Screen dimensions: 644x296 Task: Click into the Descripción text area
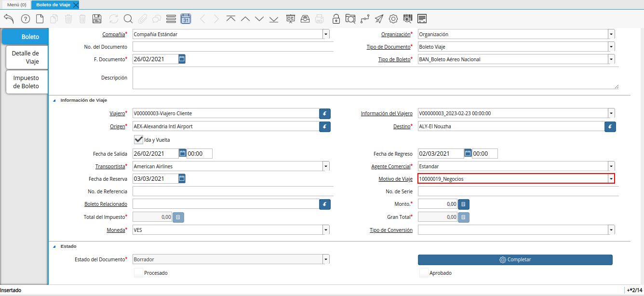coord(375,78)
